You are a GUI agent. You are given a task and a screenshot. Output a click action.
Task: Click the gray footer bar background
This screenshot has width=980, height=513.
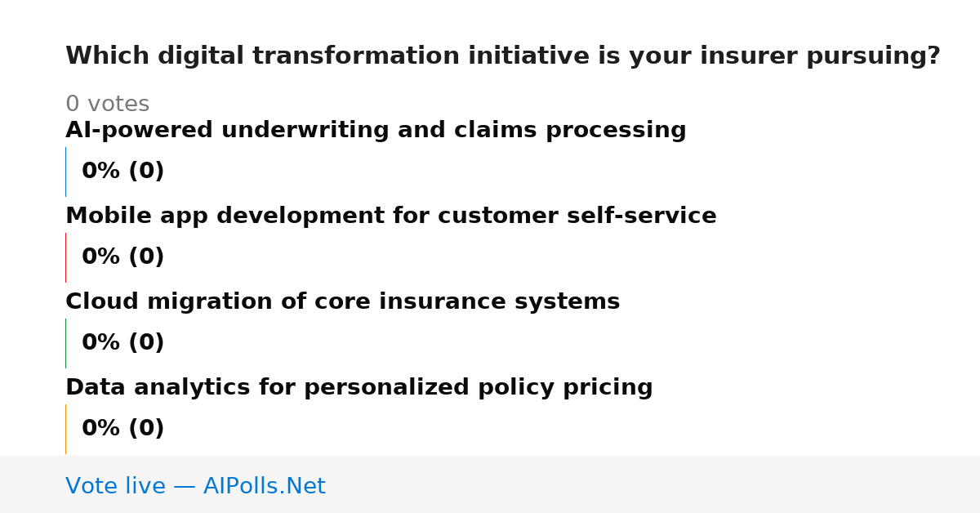tap(653, 484)
